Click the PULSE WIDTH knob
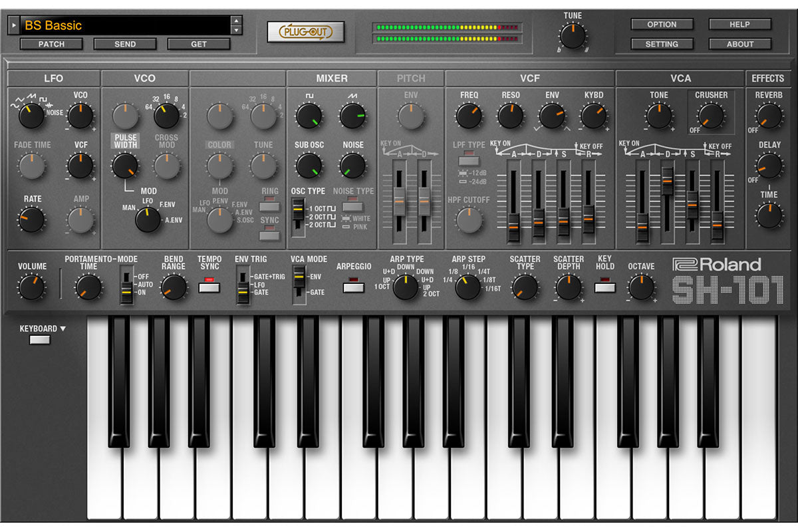This screenshot has width=798, height=532. [124, 166]
